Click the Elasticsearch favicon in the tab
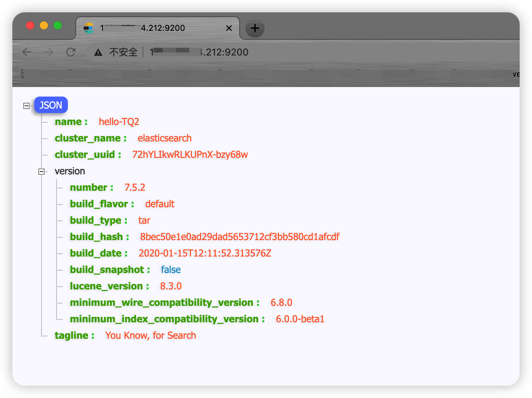 click(88, 28)
